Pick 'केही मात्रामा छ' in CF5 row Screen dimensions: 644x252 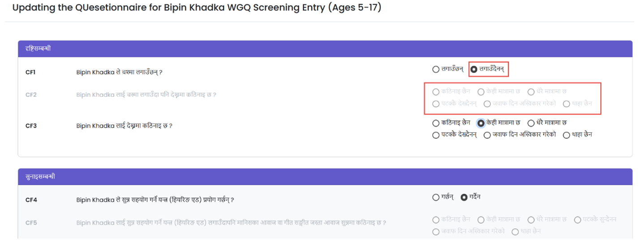point(481,220)
